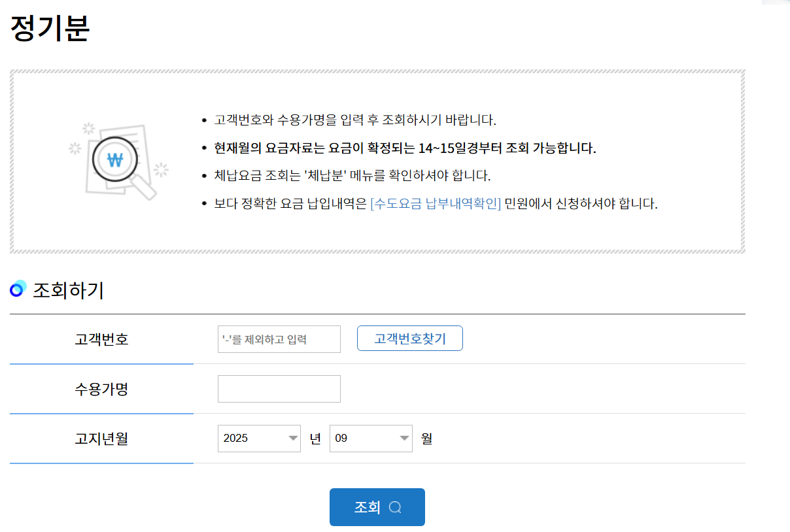This screenshot has width=790, height=532.
Task: Click the 수용가명 row label
Action: click(x=101, y=389)
